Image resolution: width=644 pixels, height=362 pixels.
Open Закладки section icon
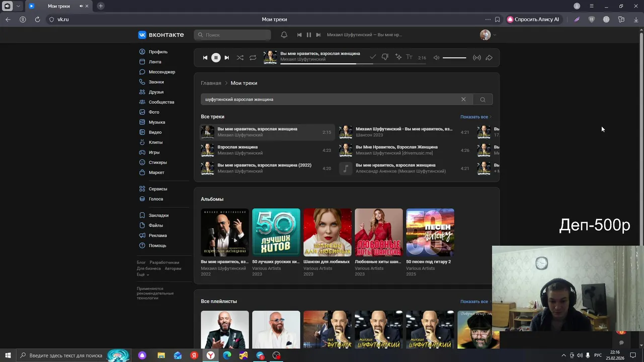coord(142,215)
